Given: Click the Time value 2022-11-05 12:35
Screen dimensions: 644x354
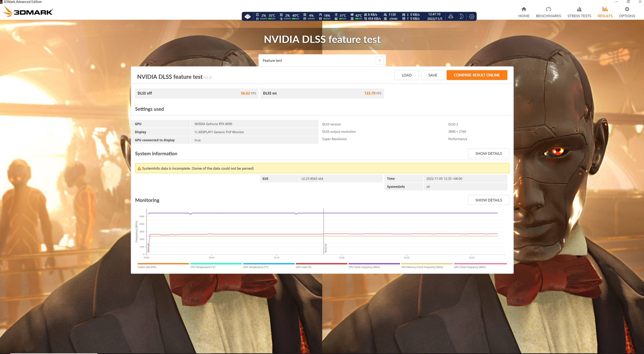Looking at the screenshot, I should coord(444,178).
